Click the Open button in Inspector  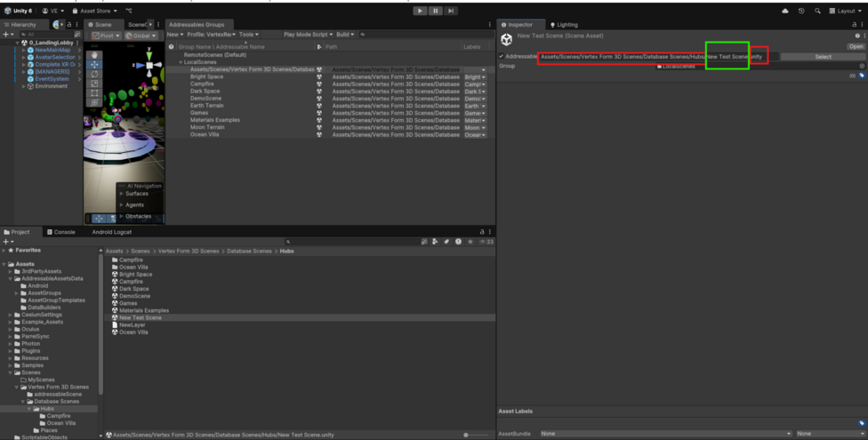856,46
